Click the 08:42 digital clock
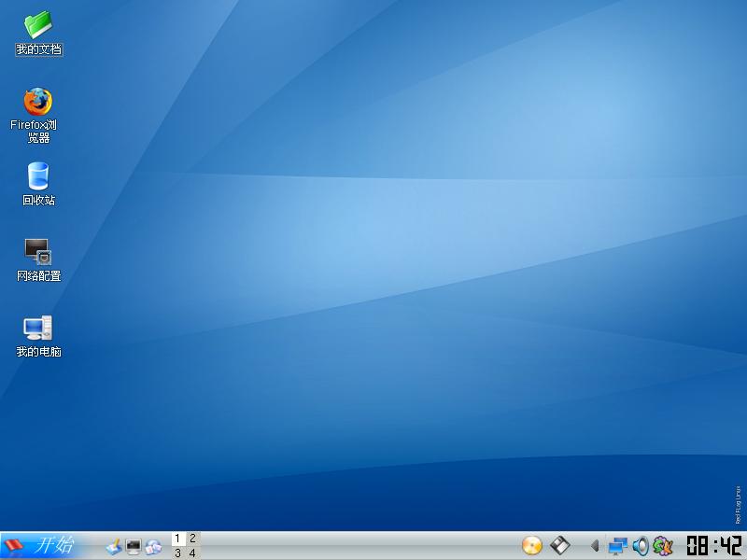This screenshot has width=747, height=560. 713,546
